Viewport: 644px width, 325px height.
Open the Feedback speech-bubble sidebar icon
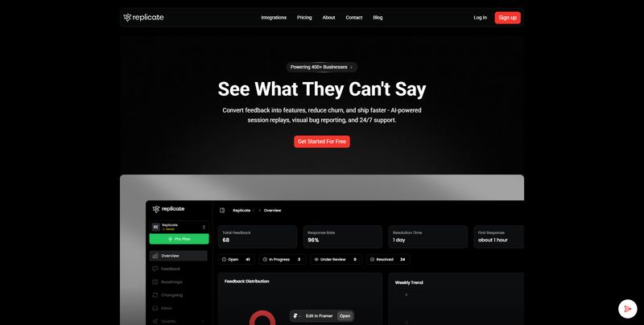pos(155,269)
